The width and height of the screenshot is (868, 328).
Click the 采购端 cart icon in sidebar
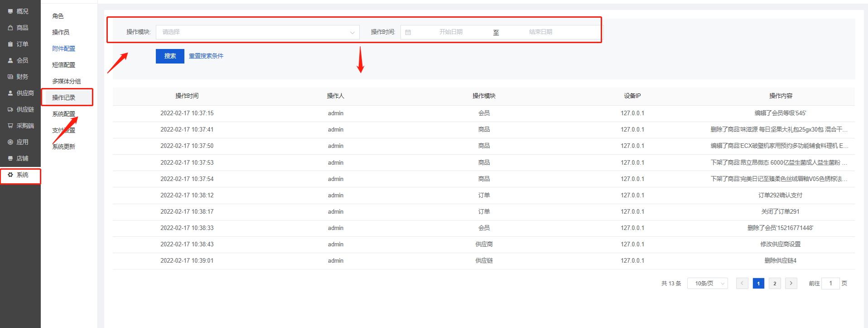pyautogui.click(x=10, y=126)
